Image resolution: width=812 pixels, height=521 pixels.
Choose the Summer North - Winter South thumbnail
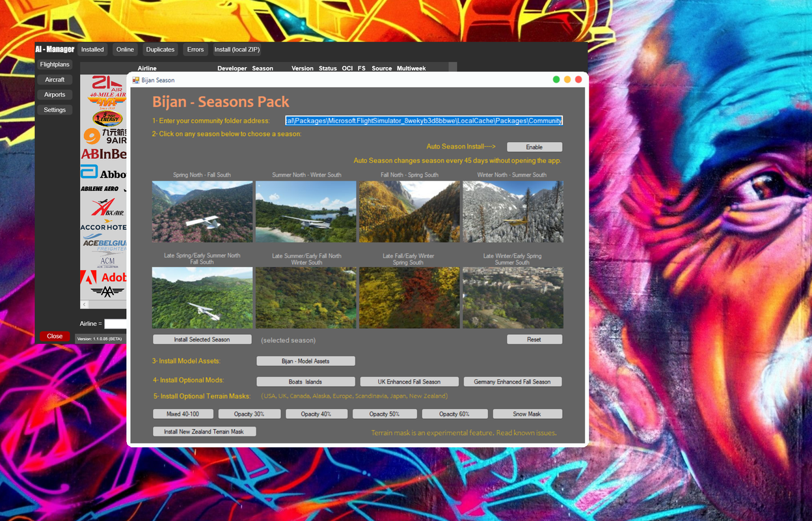coord(306,212)
